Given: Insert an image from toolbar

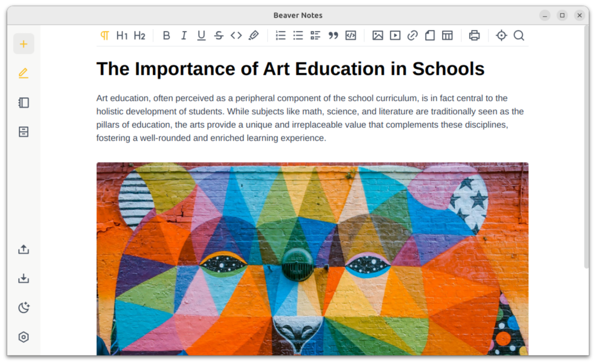Looking at the screenshot, I should click(x=378, y=35).
